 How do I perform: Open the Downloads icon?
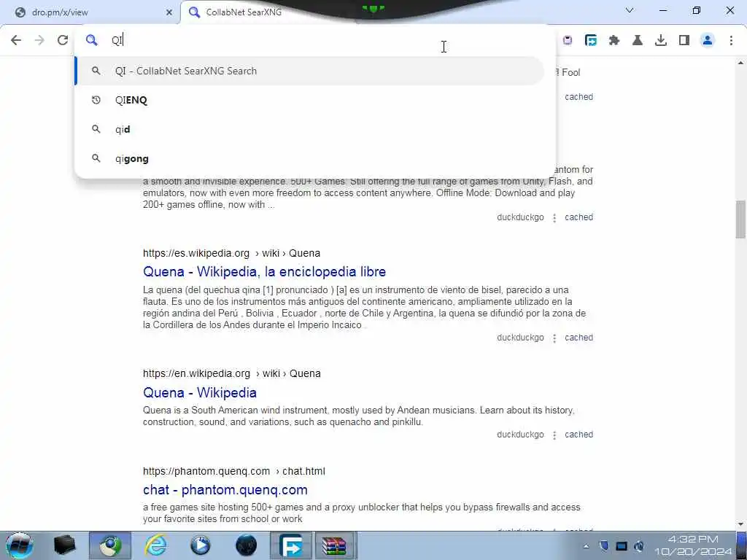(661, 41)
